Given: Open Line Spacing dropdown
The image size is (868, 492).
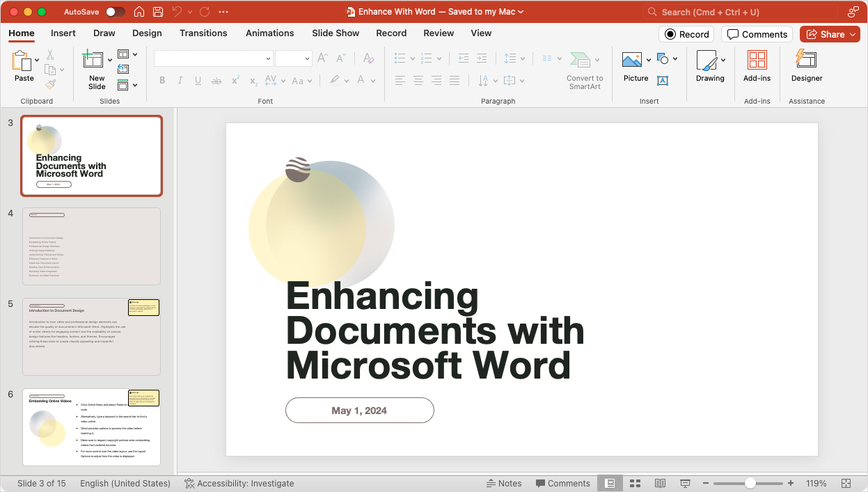Looking at the screenshot, I should 514,58.
